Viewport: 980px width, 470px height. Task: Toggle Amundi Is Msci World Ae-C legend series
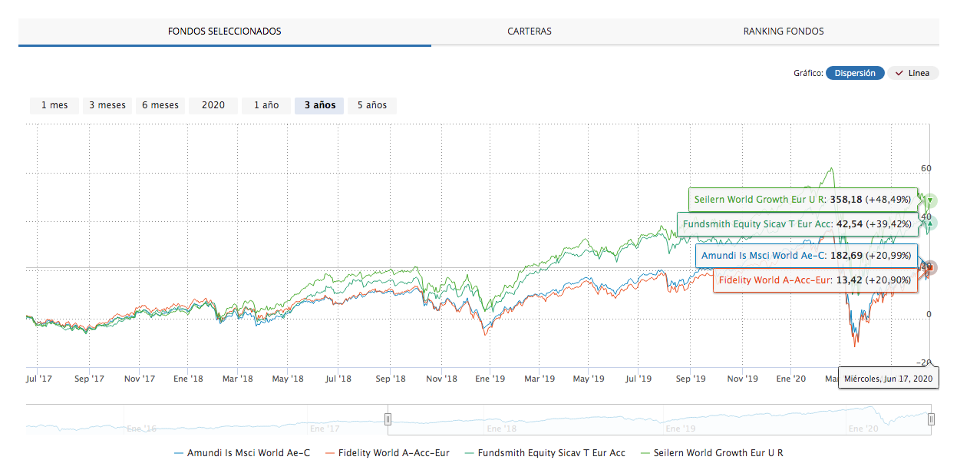click(243, 453)
